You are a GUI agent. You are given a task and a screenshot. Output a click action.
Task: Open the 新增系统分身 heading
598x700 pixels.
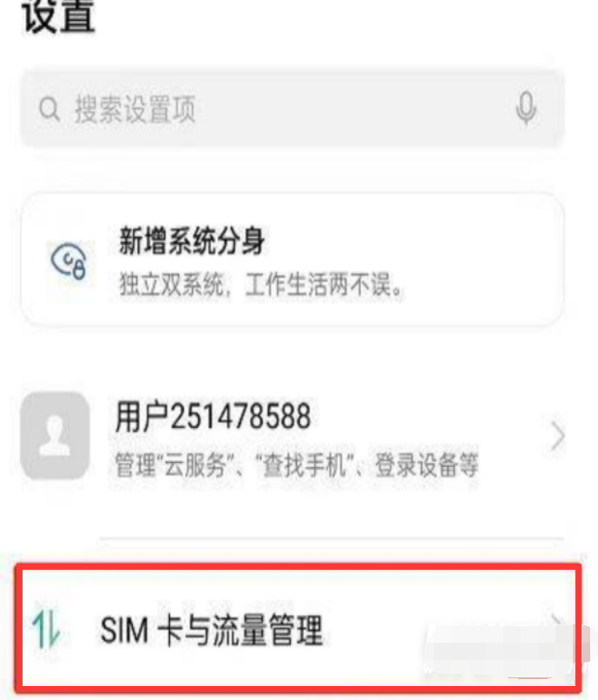(192, 241)
